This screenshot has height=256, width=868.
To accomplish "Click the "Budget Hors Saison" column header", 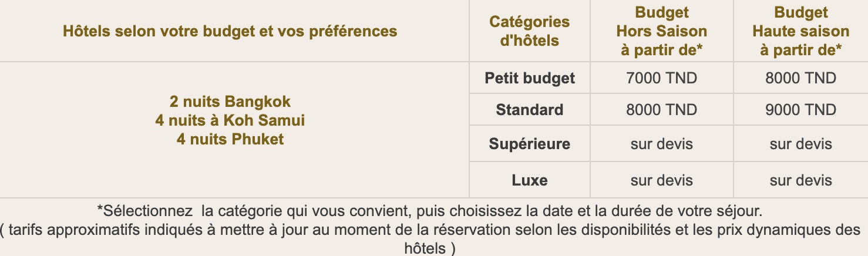I will tap(662, 31).
